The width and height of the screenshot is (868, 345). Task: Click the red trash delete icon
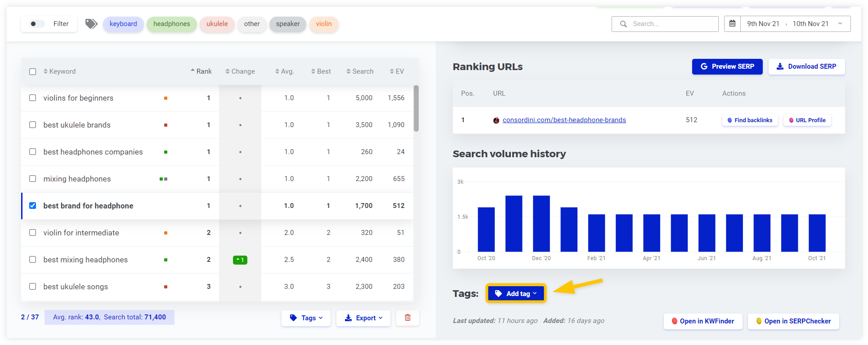pos(407,318)
